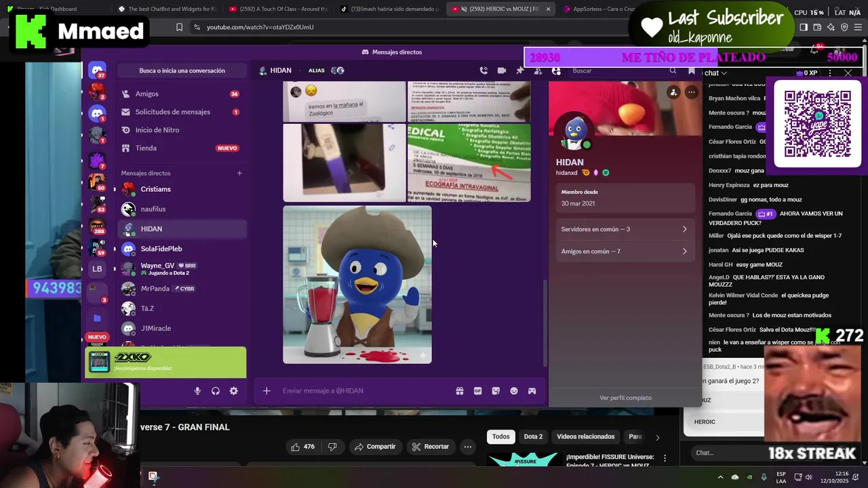Start a video call in Discord header

[502, 70]
